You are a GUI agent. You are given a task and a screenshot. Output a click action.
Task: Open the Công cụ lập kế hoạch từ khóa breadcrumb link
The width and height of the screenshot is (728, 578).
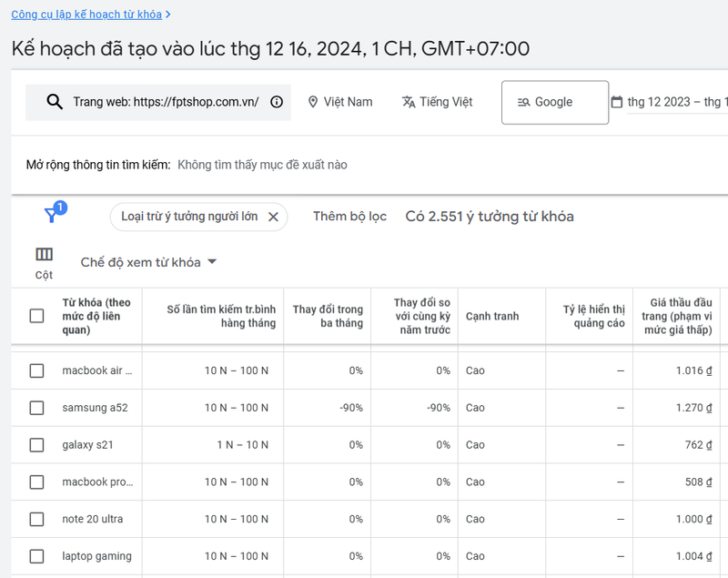pyautogui.click(x=86, y=15)
